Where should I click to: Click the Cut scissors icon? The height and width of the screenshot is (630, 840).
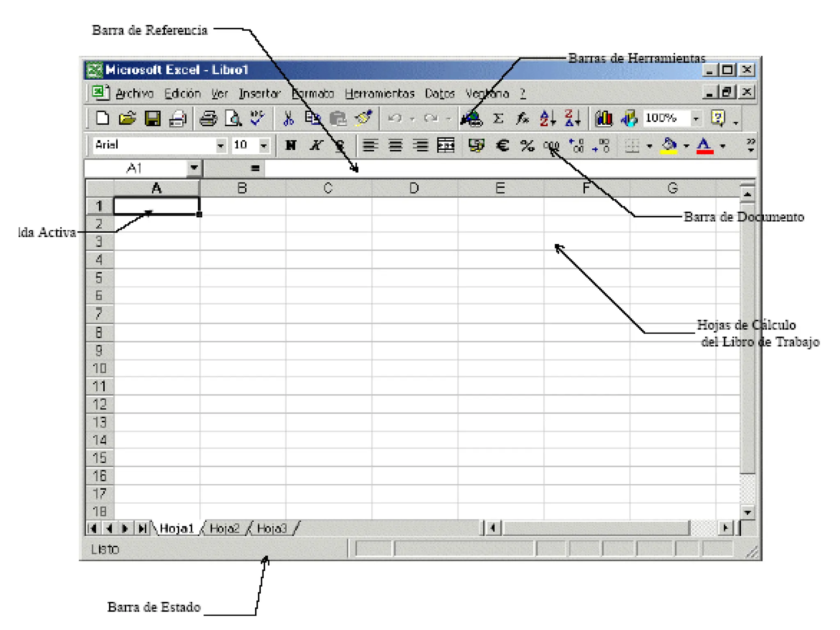click(x=288, y=119)
